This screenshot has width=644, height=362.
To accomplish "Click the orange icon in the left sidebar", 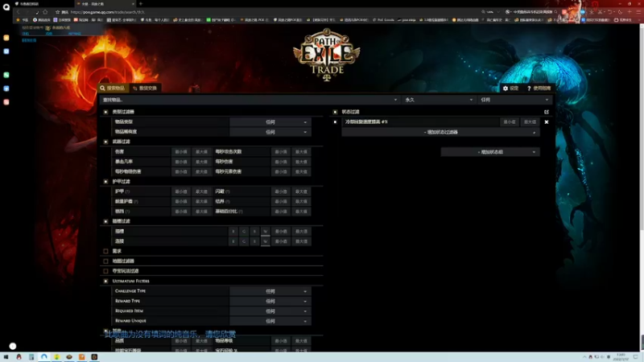I will (x=6, y=38).
